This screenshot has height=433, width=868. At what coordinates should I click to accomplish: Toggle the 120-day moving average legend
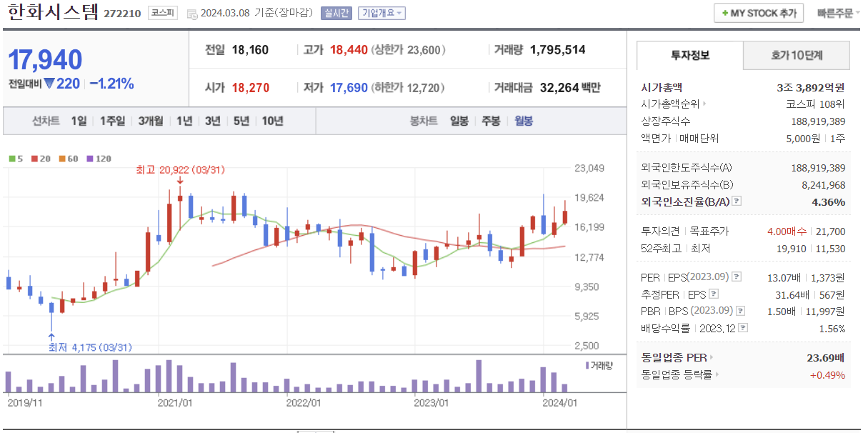(99, 159)
